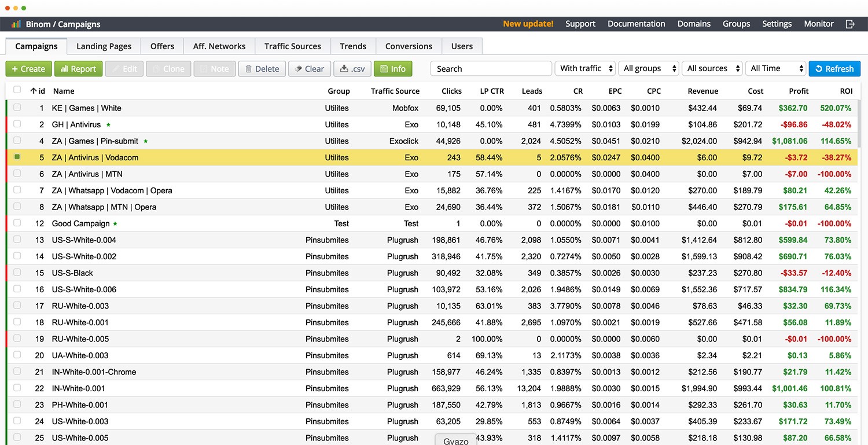Select the US-S-White-0.004 campaign row

tap(433, 240)
